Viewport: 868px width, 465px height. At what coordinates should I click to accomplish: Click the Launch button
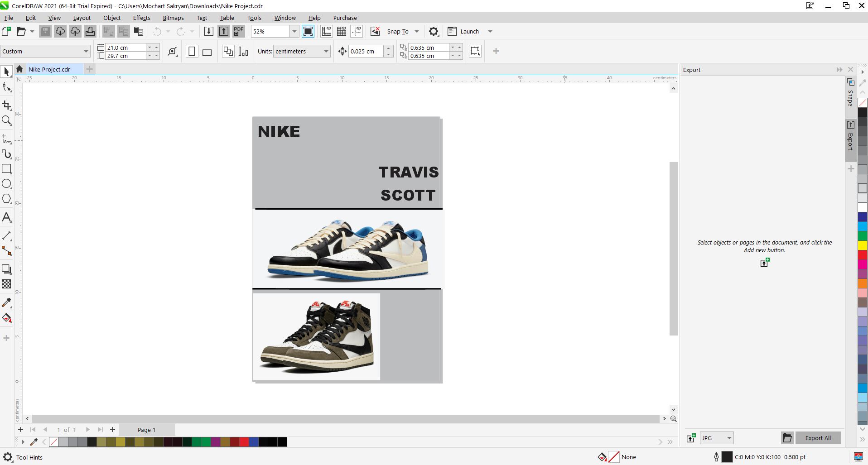click(x=463, y=31)
